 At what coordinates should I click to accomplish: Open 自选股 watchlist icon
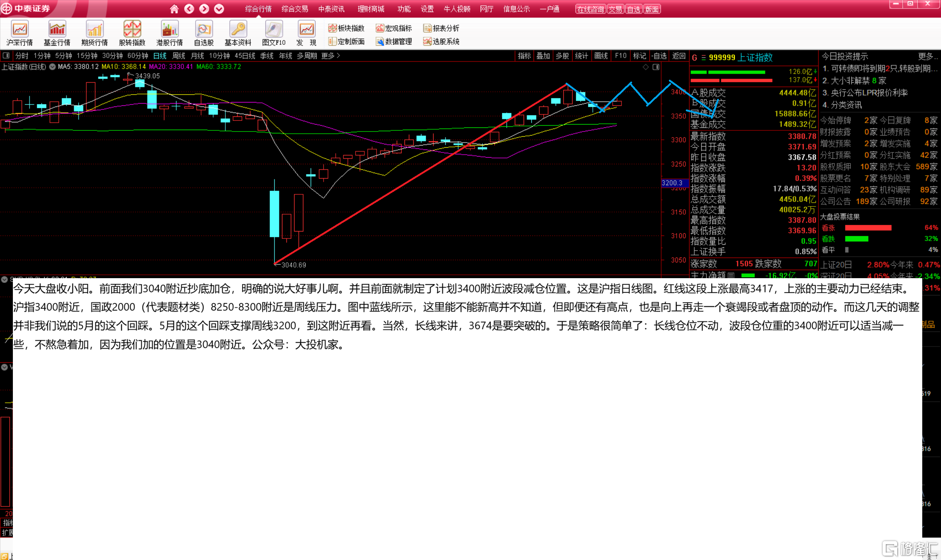pyautogui.click(x=204, y=33)
